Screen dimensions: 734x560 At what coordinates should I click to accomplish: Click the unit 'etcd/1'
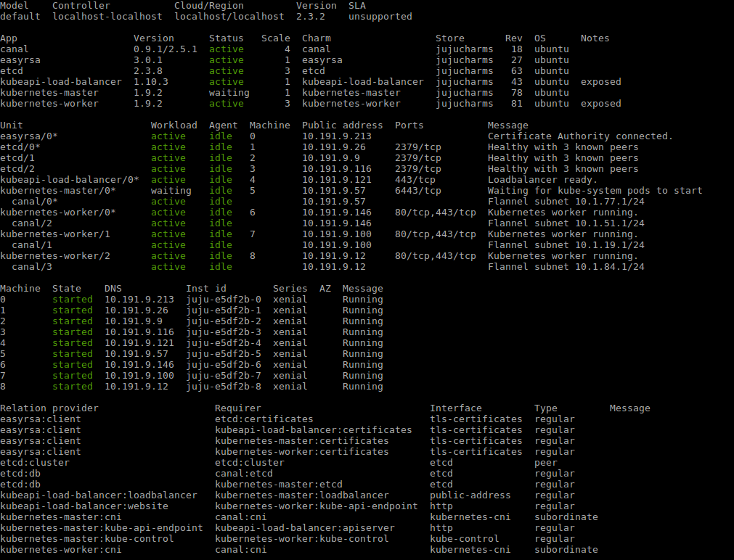click(x=17, y=157)
